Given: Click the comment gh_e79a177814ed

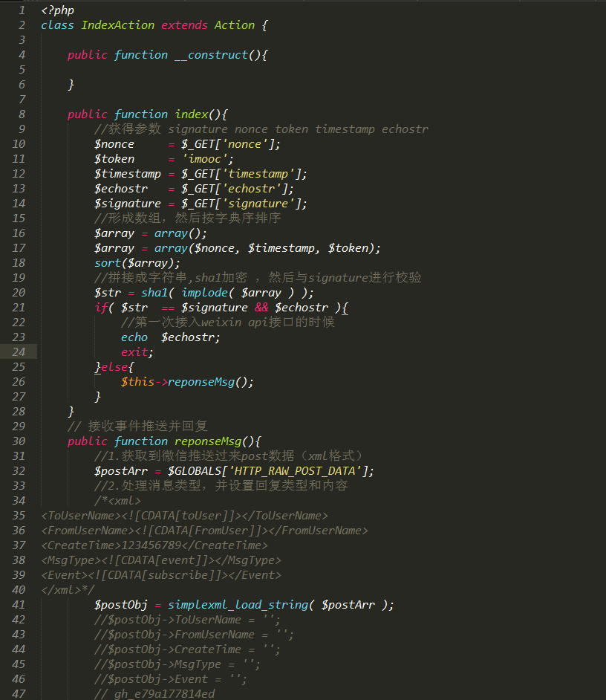Looking at the screenshot, I should pos(154,694).
